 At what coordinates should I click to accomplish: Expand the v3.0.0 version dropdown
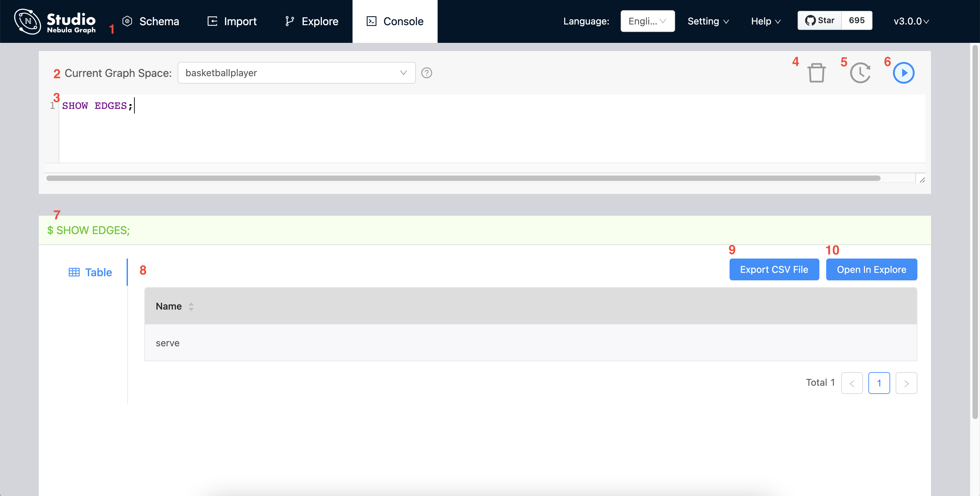911,21
